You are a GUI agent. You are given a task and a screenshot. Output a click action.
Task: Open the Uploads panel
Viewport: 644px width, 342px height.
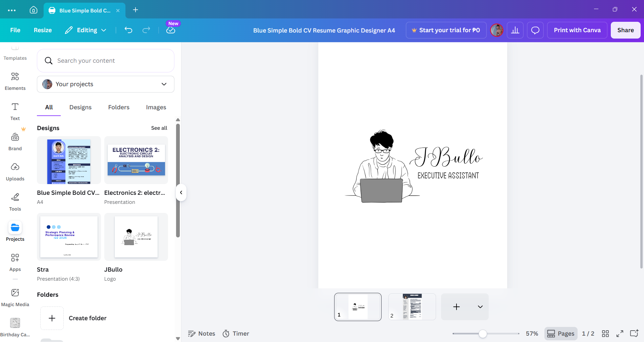click(15, 172)
